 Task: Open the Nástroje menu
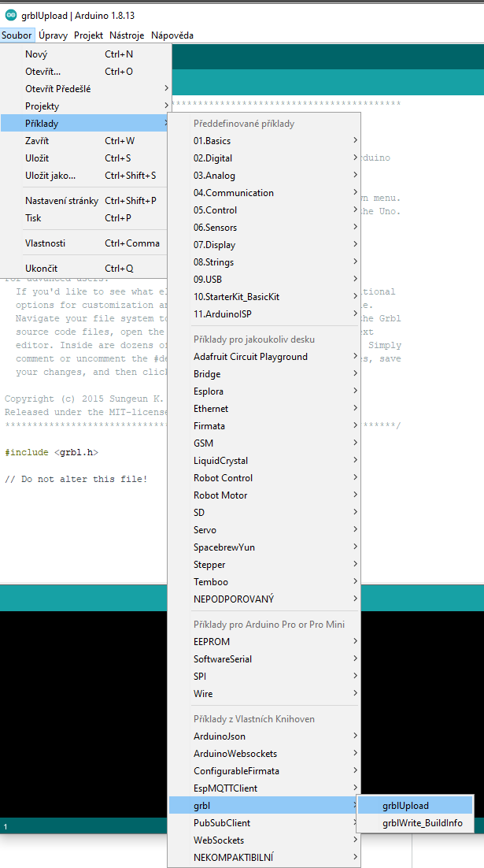click(x=127, y=35)
